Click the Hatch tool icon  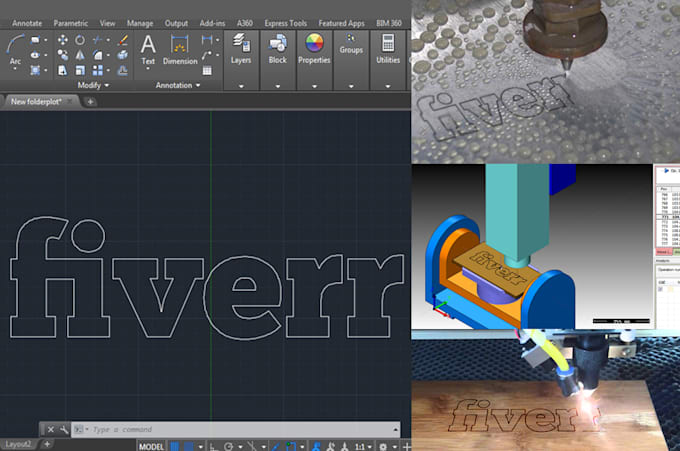35,70
